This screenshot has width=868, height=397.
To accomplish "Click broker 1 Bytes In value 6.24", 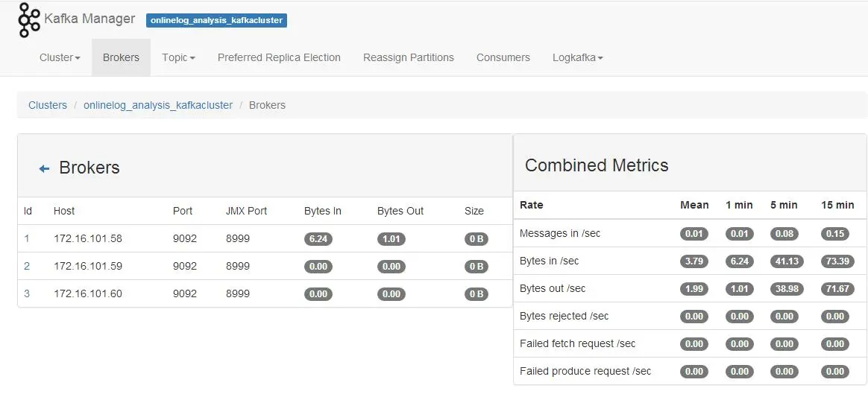I will coord(318,239).
